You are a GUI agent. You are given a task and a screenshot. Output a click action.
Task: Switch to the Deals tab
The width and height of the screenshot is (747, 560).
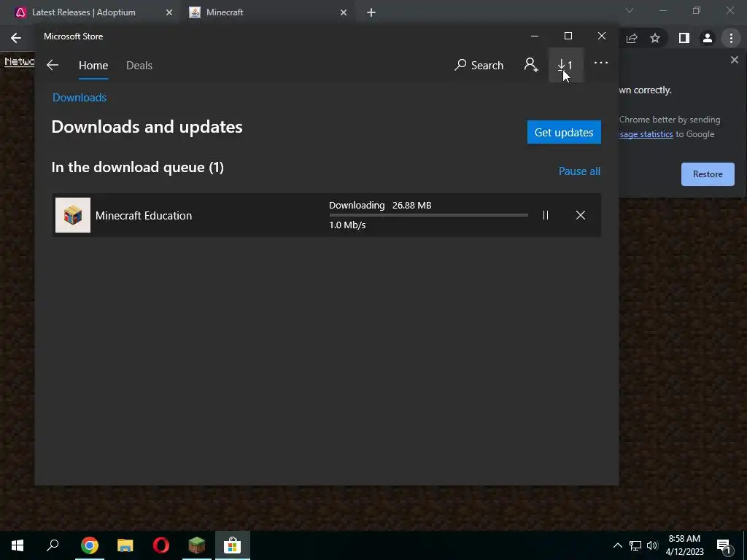139,65
